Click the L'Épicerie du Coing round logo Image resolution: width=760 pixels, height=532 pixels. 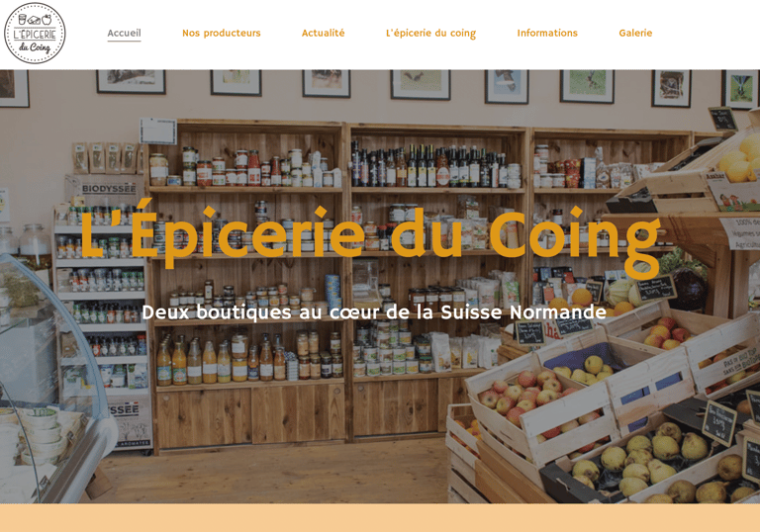(35, 34)
